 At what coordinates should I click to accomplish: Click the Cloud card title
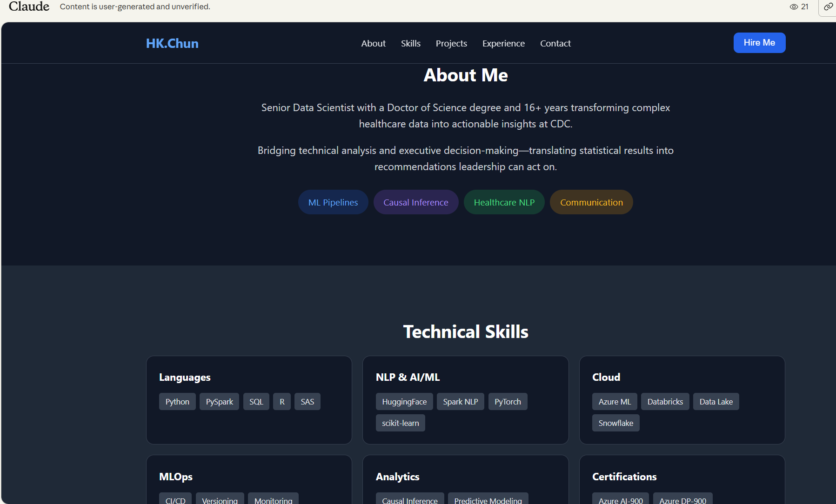pyautogui.click(x=606, y=377)
